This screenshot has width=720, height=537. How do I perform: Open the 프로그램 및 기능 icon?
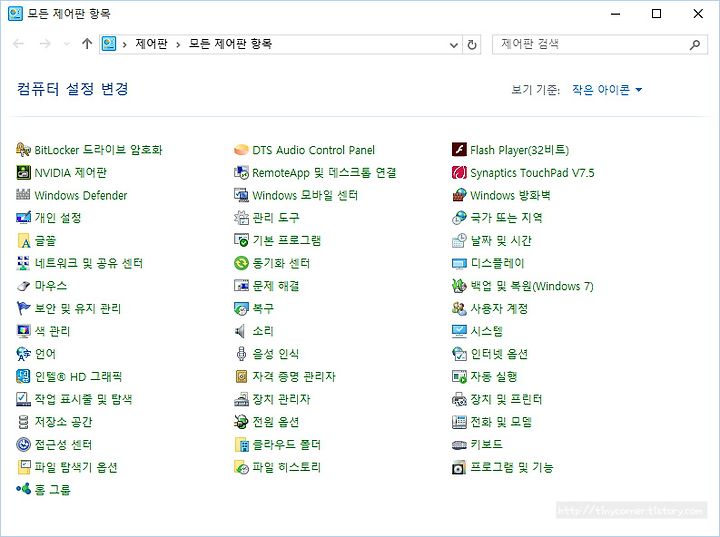coord(459,467)
